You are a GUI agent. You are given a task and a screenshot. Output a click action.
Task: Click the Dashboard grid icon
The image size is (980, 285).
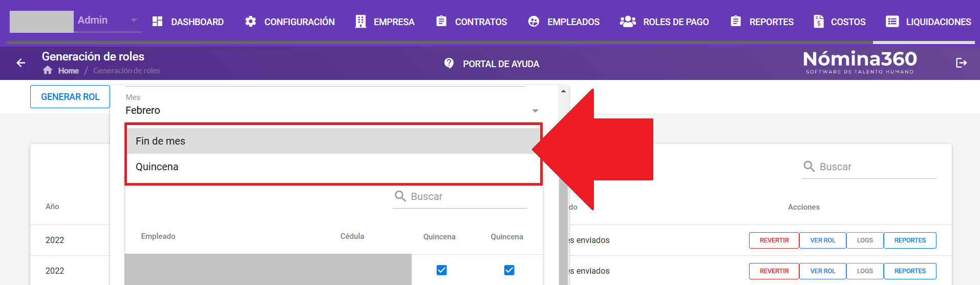tap(158, 22)
